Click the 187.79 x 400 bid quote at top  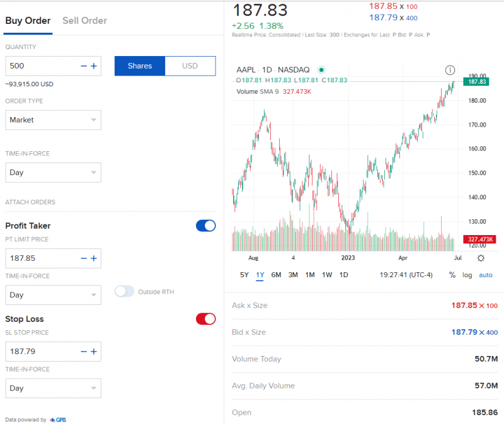(393, 18)
